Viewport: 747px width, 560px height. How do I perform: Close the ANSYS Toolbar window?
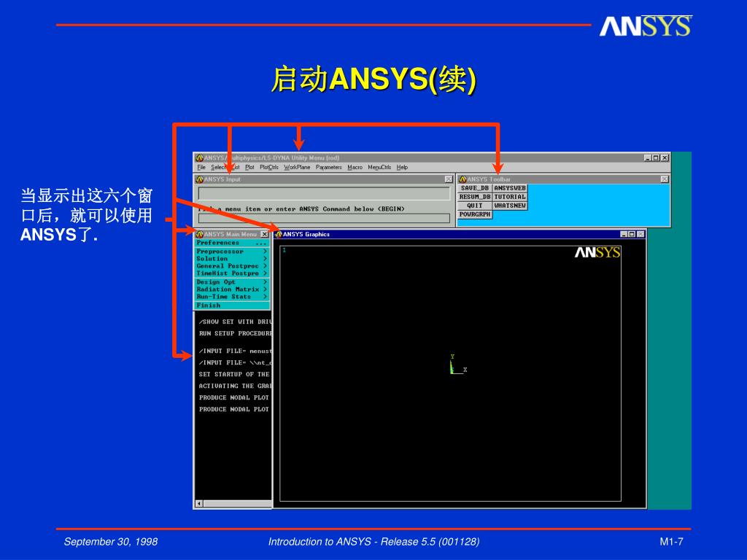pos(665,179)
